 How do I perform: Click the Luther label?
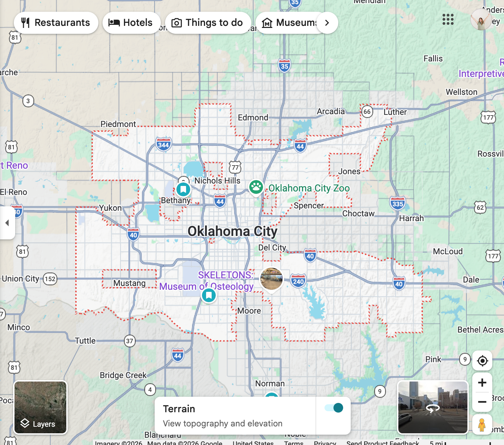(395, 112)
